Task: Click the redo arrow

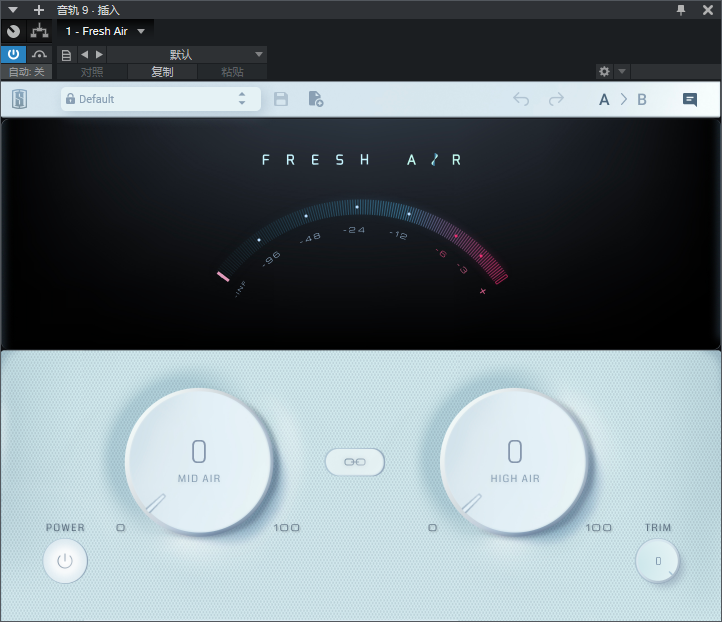Action: coord(556,99)
